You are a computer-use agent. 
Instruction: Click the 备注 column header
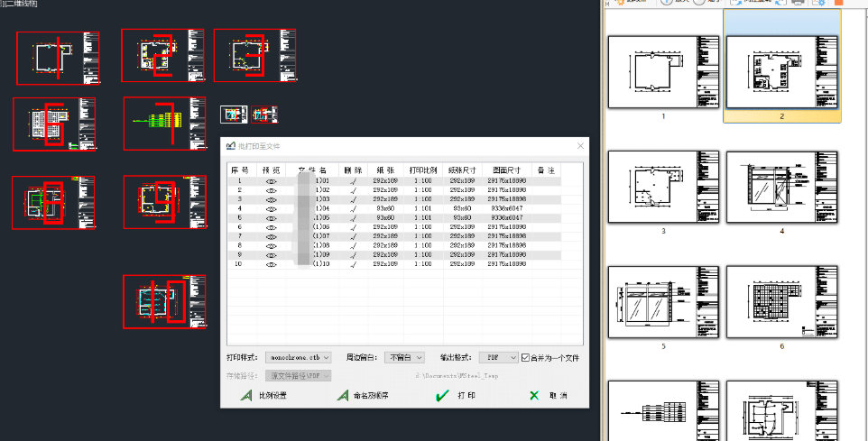(x=546, y=170)
